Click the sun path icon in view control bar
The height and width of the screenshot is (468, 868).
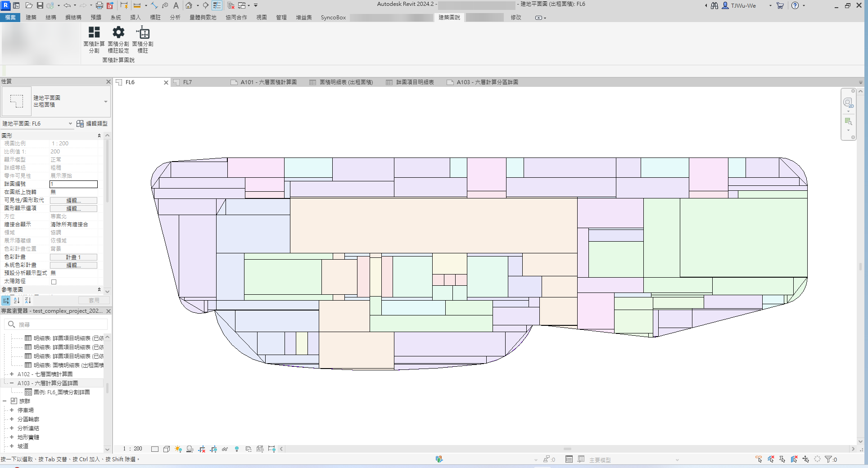tap(178, 449)
